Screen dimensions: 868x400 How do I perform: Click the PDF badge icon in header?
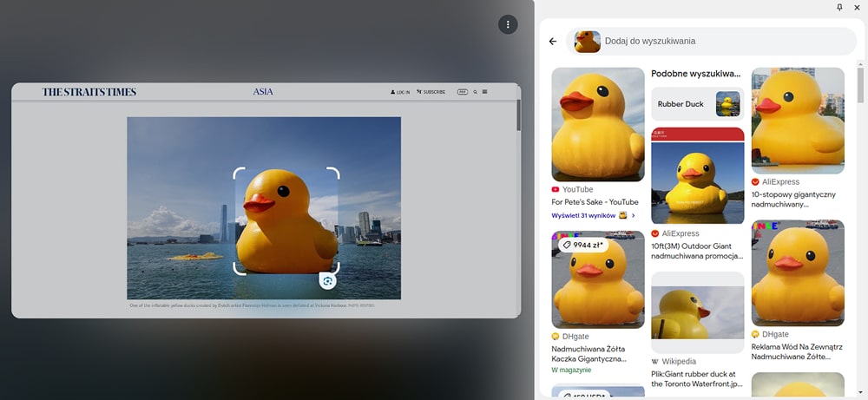pos(462,91)
